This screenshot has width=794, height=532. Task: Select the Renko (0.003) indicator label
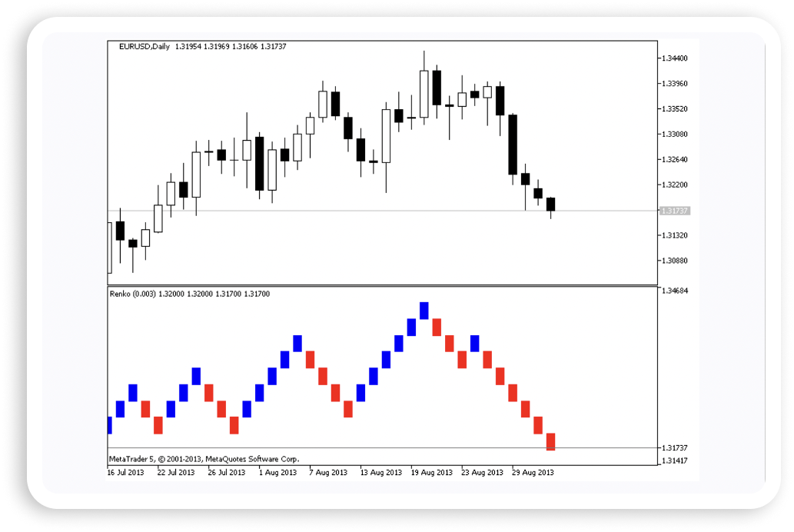tap(135, 294)
